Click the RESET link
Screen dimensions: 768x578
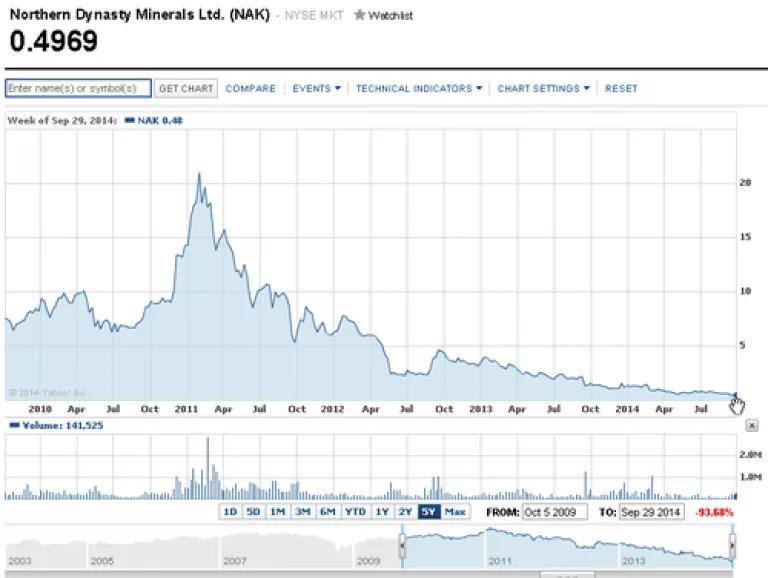pyautogui.click(x=621, y=89)
